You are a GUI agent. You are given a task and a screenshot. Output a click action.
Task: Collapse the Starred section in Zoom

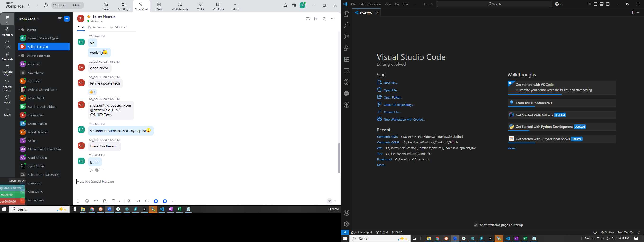pos(19,30)
